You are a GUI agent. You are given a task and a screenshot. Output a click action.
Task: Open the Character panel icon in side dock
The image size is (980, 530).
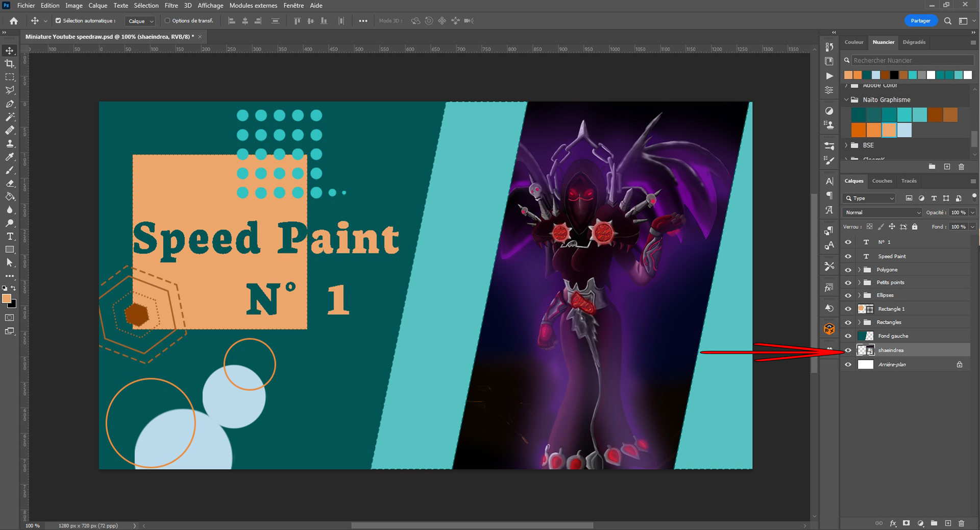point(829,181)
